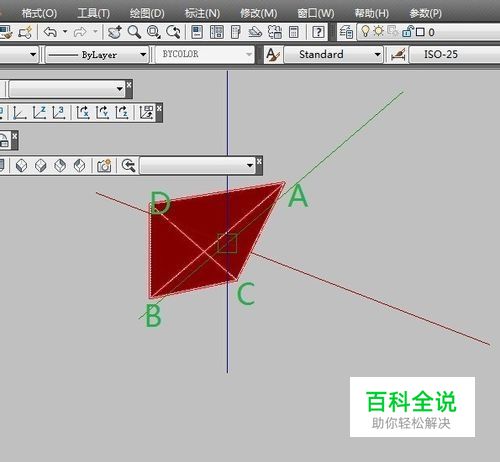This screenshot has height=462, width=500.
Task: Open the 参数(P) menu
Action: [x=425, y=13]
